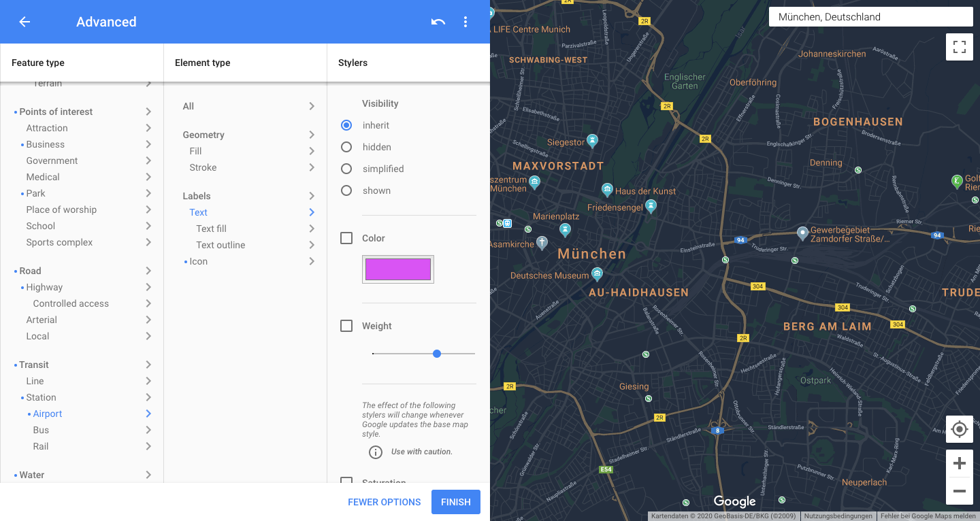Click the Deutsches Museum map marker
980x521 pixels.
(x=597, y=274)
